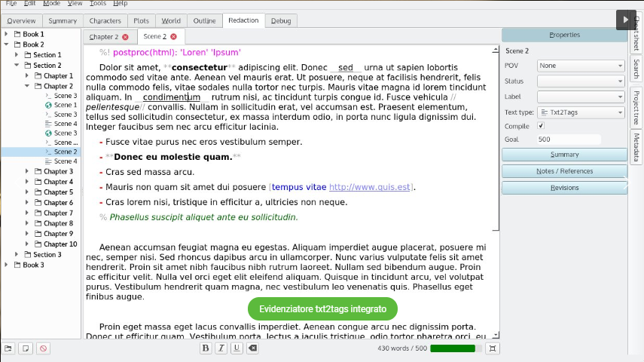Click the word count progress bar

456,348
